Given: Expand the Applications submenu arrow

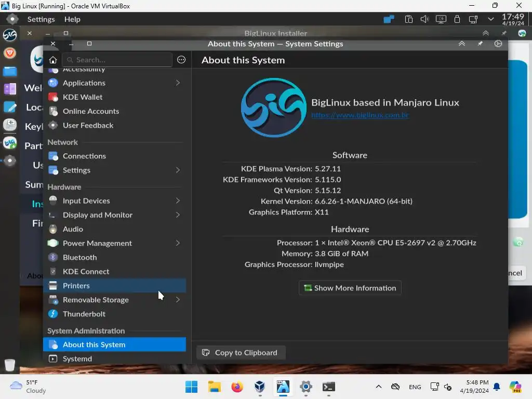Looking at the screenshot, I should [178, 83].
